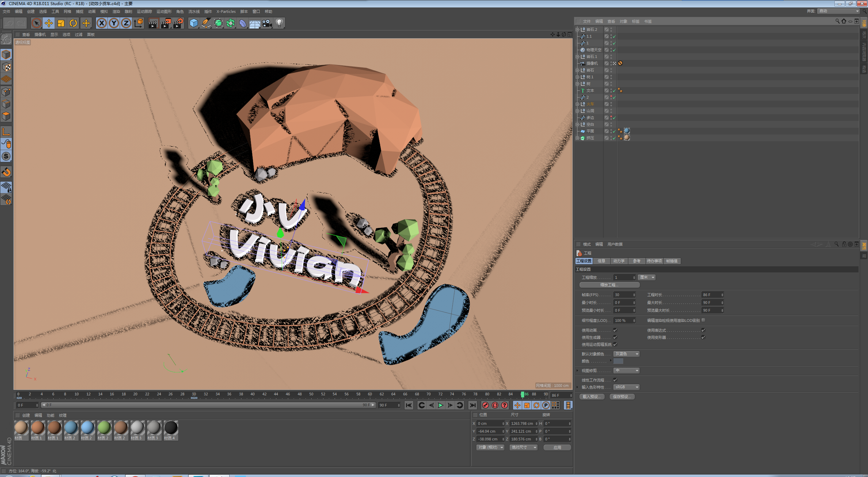Image resolution: width=868 pixels, height=477 pixels.
Task: Toggle Y axis lock button
Action: click(114, 23)
